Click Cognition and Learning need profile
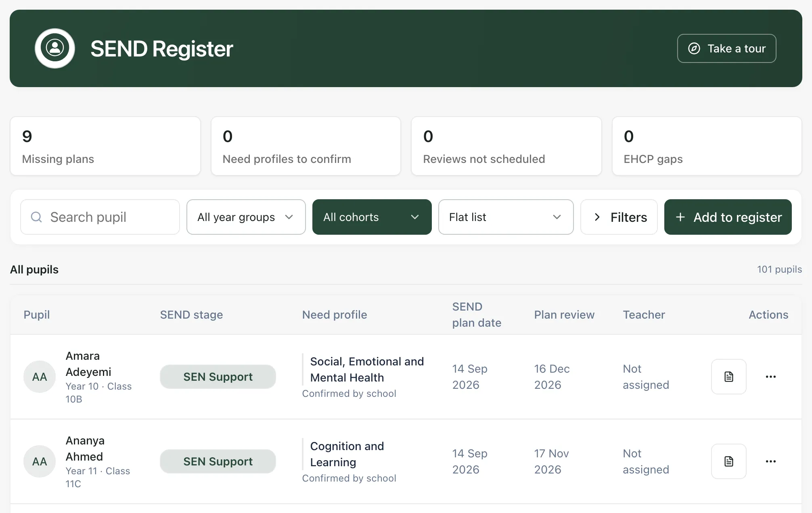This screenshot has width=812, height=513. (x=347, y=454)
